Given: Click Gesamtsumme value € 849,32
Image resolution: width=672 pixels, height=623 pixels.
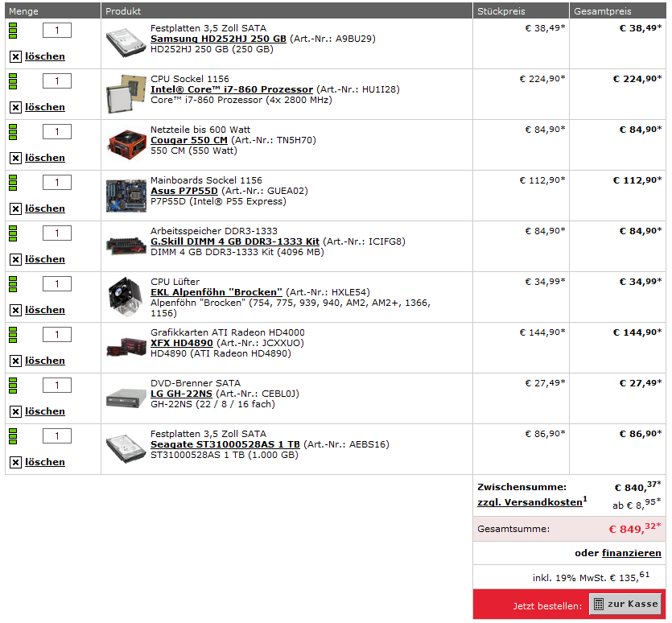Looking at the screenshot, I should [635, 528].
